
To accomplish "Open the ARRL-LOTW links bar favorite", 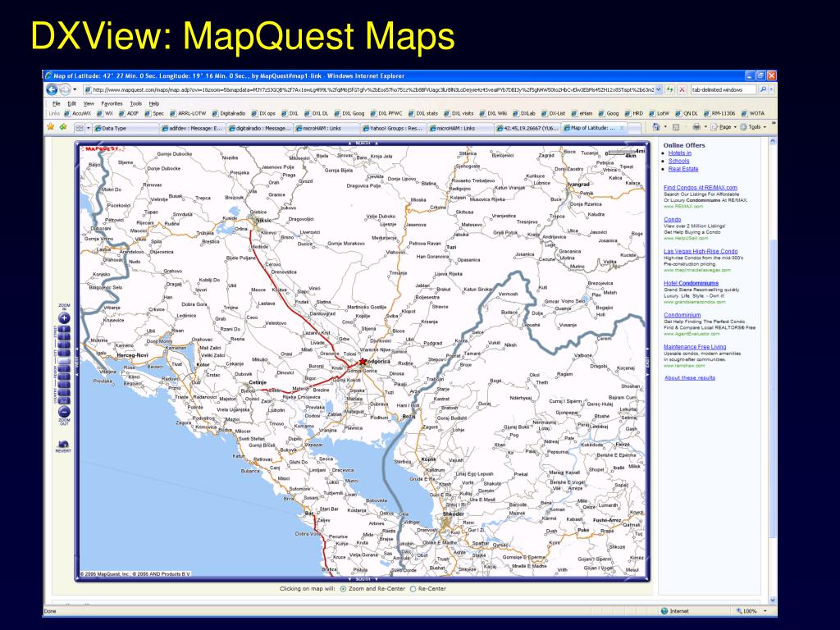I will 188,113.
